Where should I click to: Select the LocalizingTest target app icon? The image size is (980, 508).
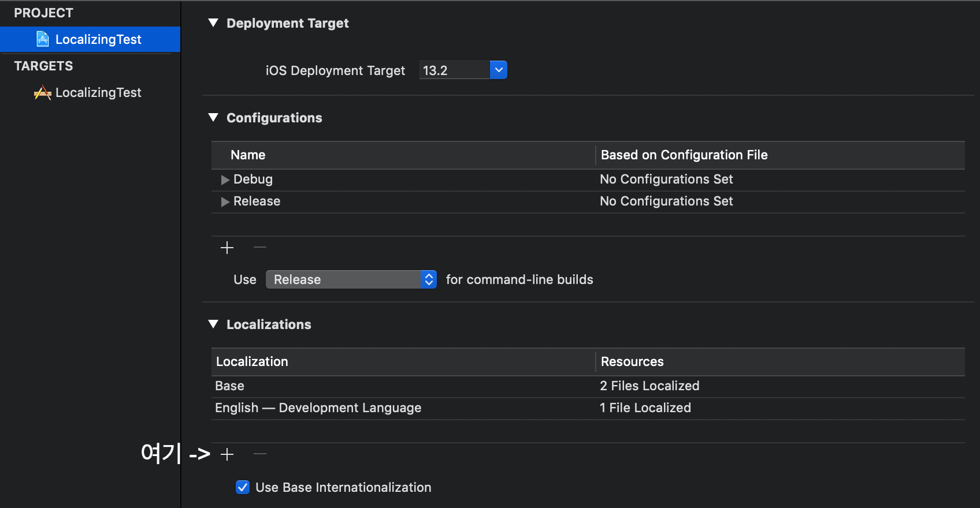[x=43, y=92]
